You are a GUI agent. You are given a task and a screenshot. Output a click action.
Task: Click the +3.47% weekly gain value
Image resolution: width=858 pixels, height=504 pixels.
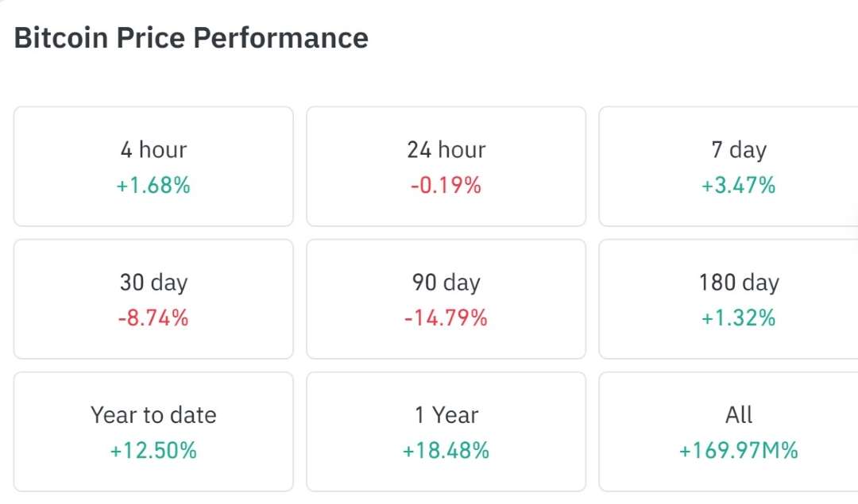pyautogui.click(x=739, y=186)
